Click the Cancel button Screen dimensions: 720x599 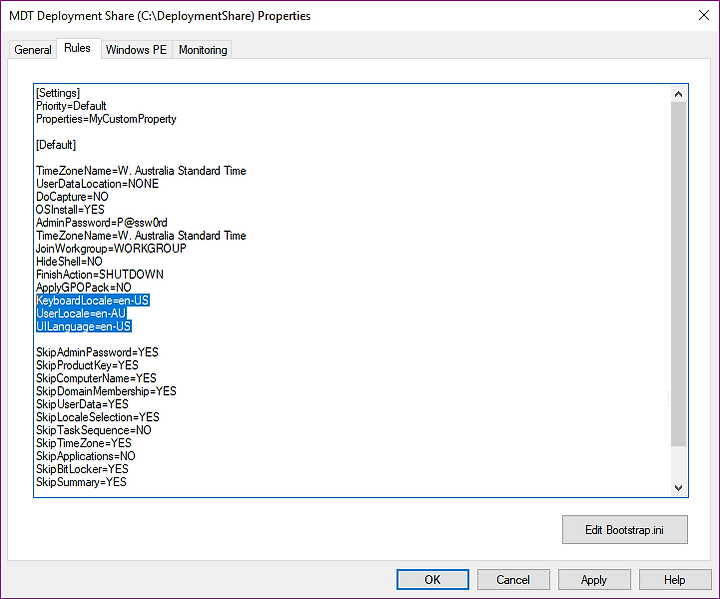(513, 580)
